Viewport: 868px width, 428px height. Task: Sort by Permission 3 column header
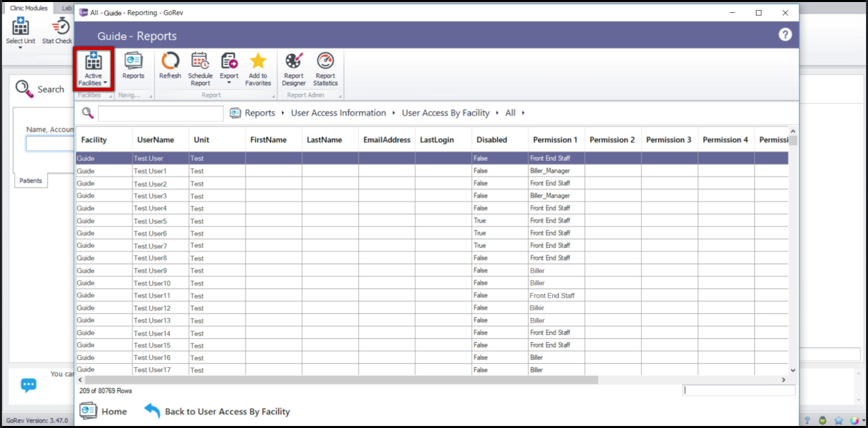pos(670,140)
